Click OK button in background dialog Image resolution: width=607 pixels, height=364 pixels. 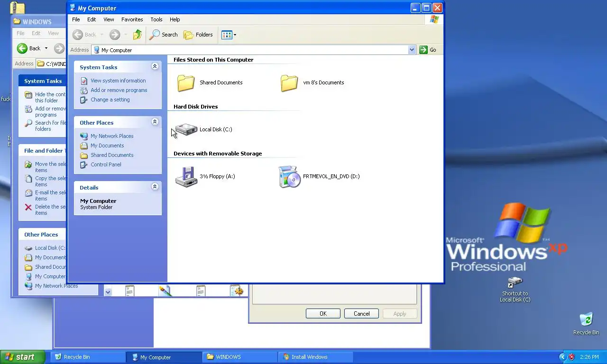(x=323, y=314)
